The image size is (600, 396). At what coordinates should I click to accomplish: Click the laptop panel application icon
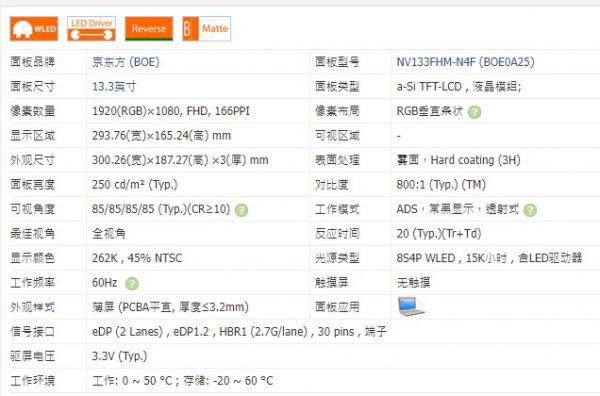coord(411,306)
